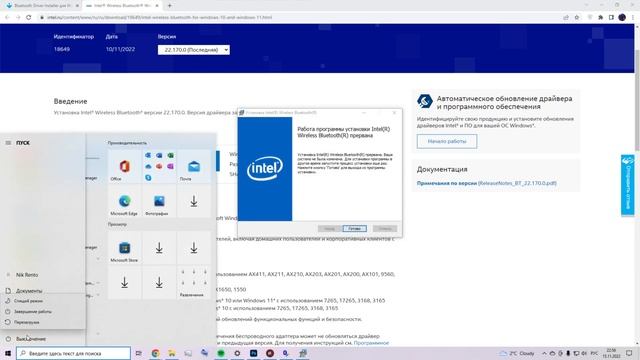
Task: Click the Отправить отзыв feedback tab
Action: point(628,184)
